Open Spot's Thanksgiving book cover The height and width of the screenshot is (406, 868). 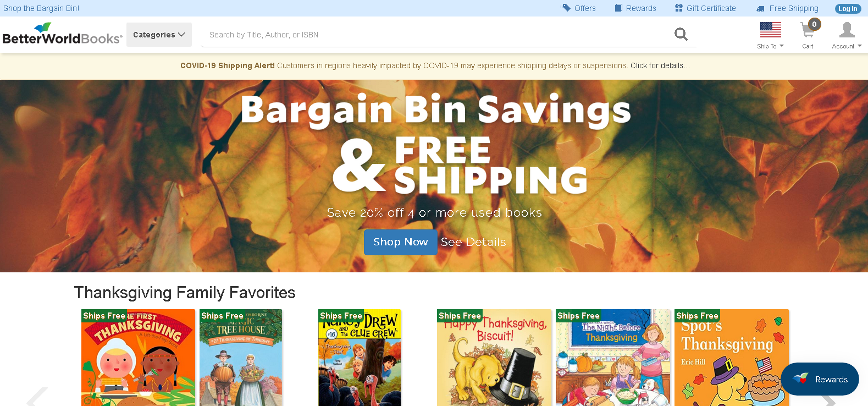[x=732, y=358]
